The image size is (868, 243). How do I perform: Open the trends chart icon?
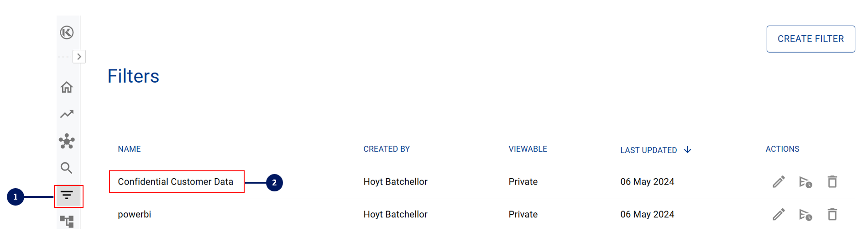67,114
